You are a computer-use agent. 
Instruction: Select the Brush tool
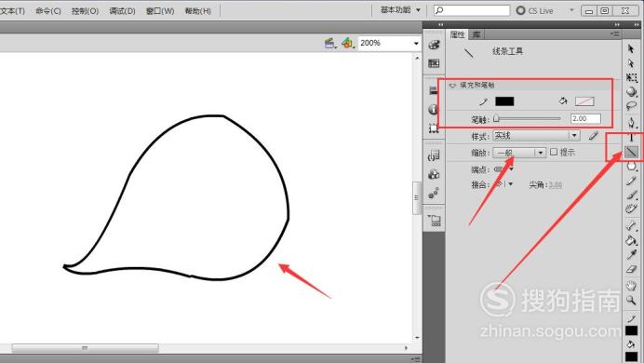click(x=631, y=195)
